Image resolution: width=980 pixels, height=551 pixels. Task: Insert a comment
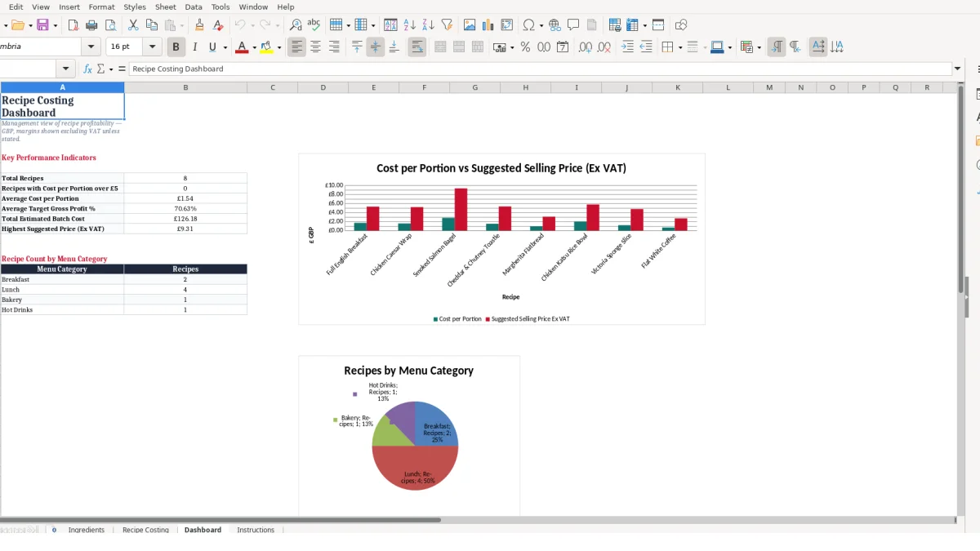tap(573, 25)
